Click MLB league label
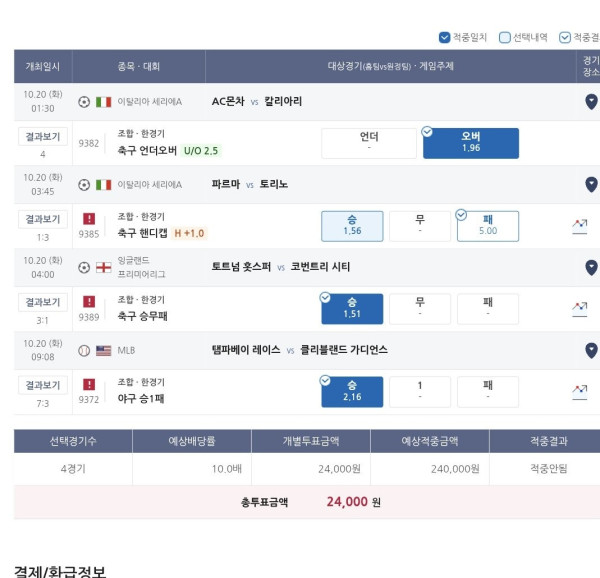The width and height of the screenshot is (600, 578). click(x=126, y=350)
